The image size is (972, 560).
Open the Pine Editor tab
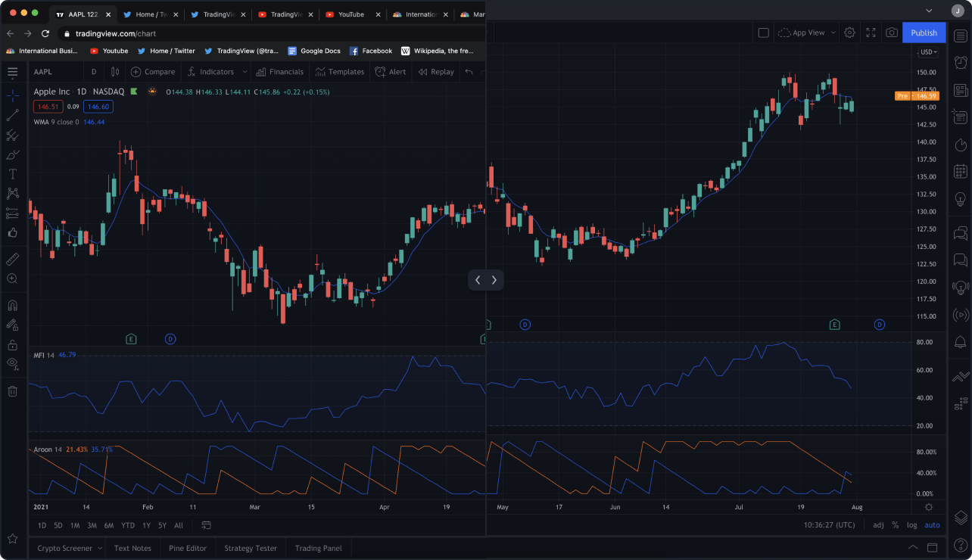coord(188,549)
